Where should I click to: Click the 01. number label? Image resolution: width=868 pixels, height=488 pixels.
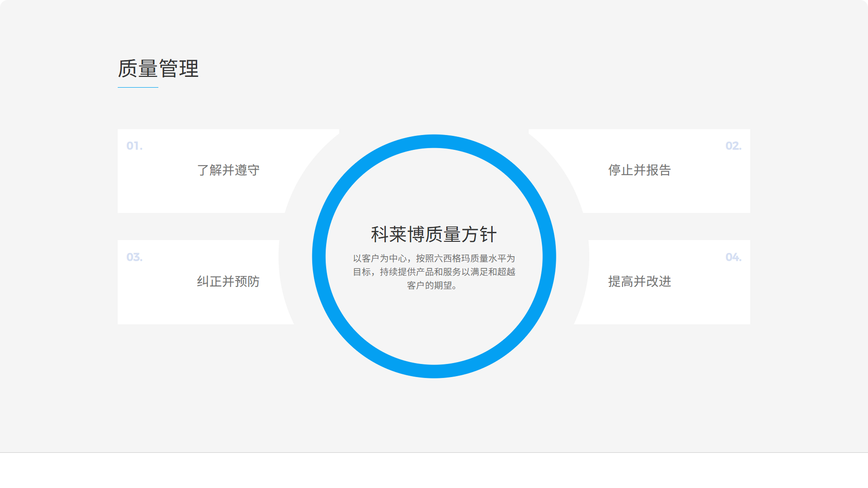coord(134,146)
